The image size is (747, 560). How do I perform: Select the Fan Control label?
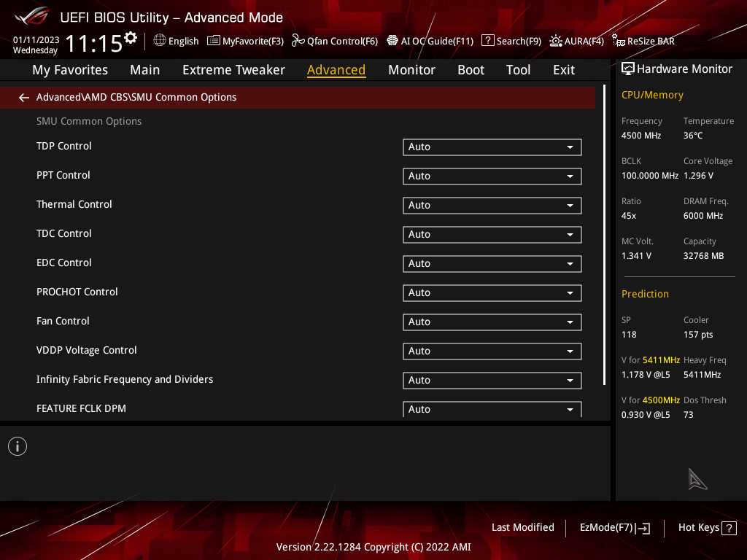pyautogui.click(x=63, y=321)
